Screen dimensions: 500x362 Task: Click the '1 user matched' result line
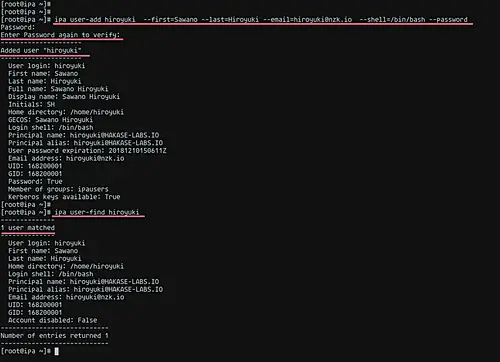[x=28, y=228]
